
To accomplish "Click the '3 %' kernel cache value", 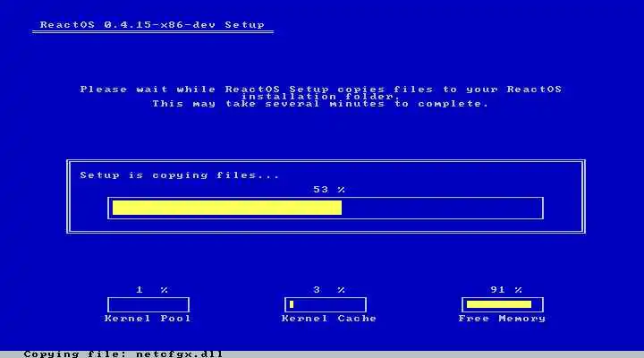I will 329,290.
